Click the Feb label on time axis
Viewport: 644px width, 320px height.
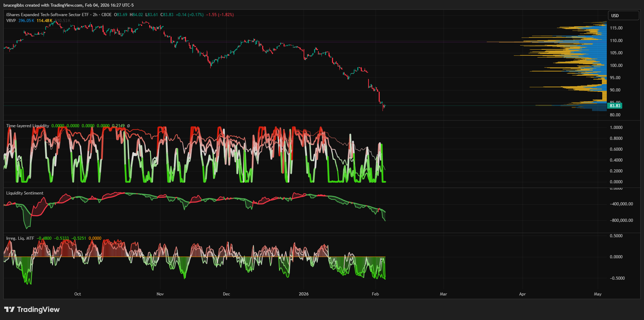375,294
